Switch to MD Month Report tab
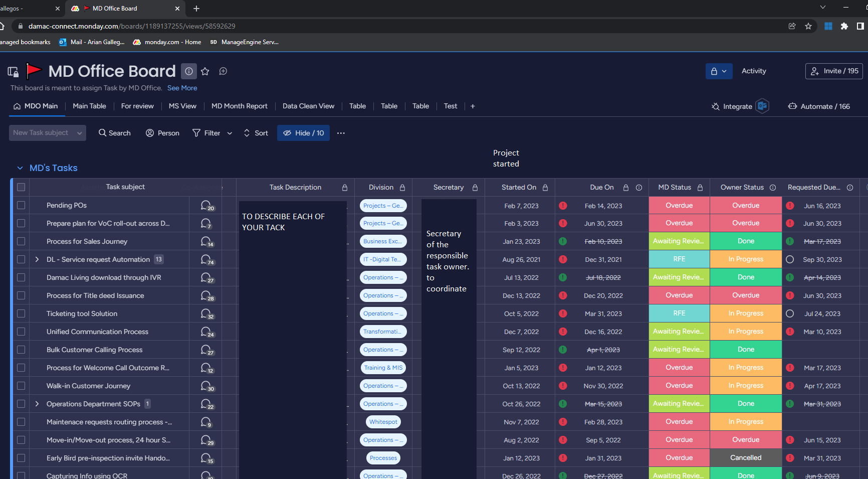The width and height of the screenshot is (868, 479). (240, 106)
